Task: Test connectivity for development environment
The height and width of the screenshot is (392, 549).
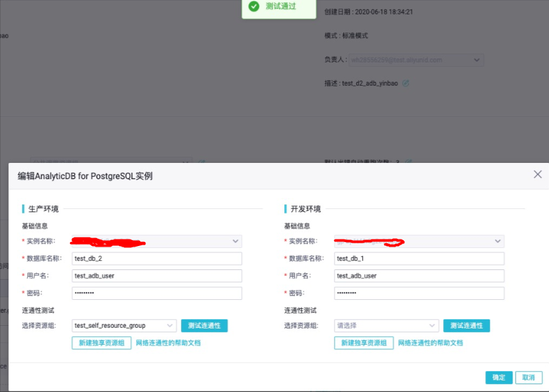Action: pos(467,326)
